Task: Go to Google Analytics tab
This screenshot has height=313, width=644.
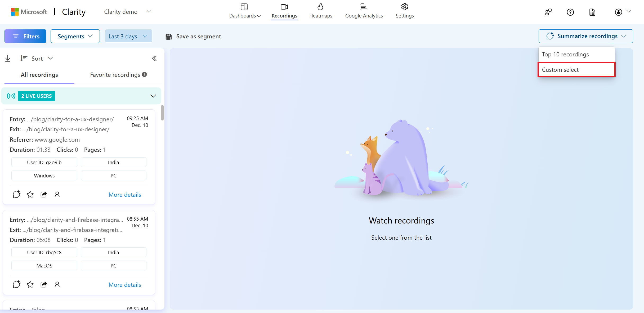Action: click(x=364, y=11)
